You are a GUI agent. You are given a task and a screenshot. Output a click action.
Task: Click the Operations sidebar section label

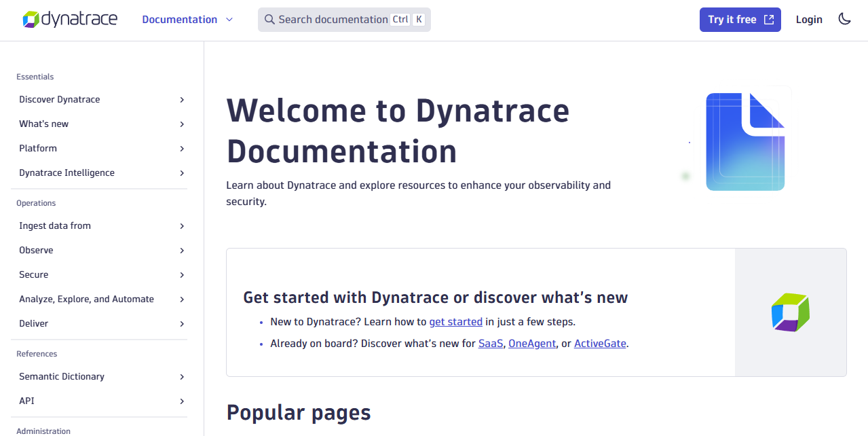[36, 203]
